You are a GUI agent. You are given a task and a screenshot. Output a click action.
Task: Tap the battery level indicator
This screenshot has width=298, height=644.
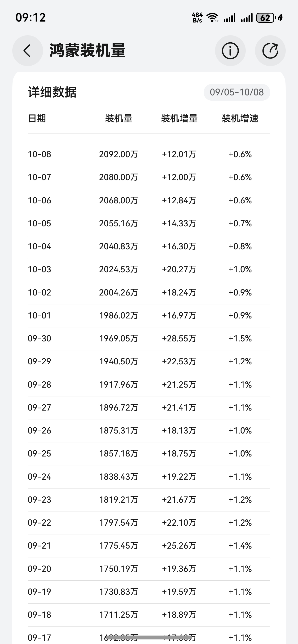[266, 18]
